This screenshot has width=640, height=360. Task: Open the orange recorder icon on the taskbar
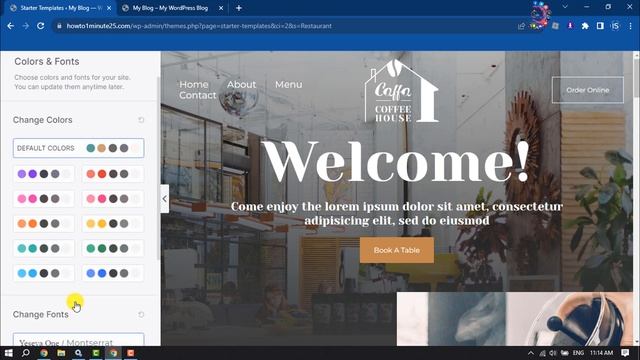click(x=131, y=353)
